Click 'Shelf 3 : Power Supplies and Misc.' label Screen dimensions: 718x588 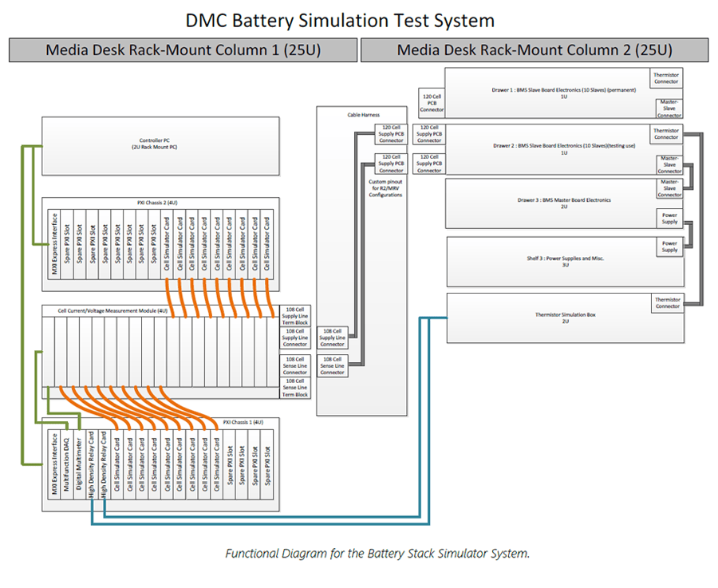tap(566, 262)
